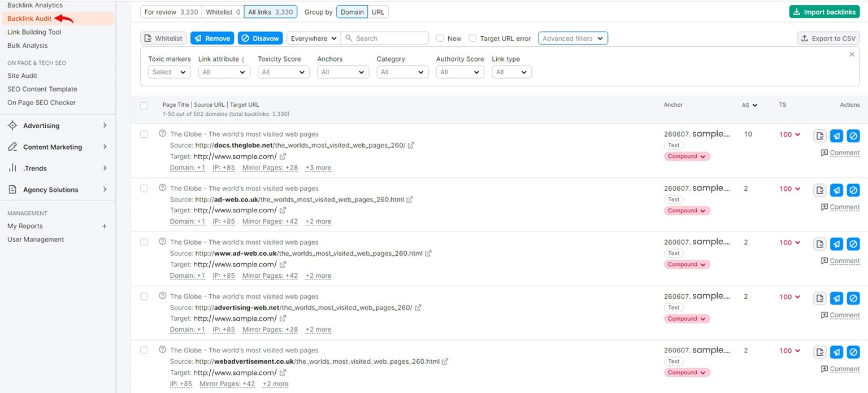The image size is (868, 393).
Task: Click the .Trends bar chart icon
Action: 12,168
